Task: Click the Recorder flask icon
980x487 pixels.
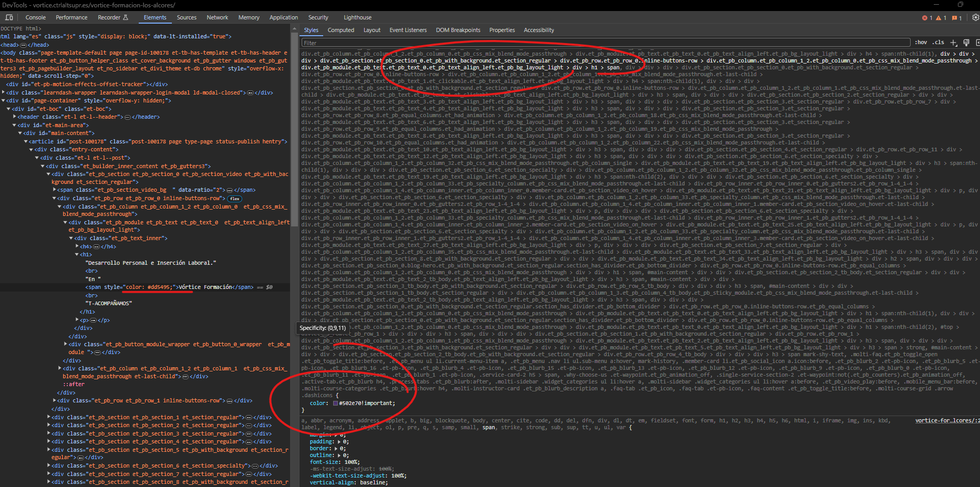Action: click(126, 17)
